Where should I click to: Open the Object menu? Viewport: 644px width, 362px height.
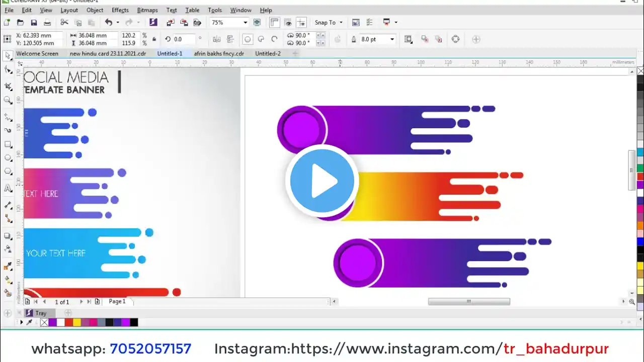tap(95, 10)
